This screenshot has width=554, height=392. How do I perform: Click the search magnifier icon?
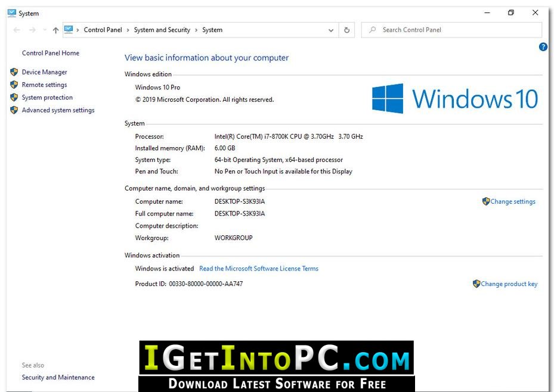pos(372,30)
